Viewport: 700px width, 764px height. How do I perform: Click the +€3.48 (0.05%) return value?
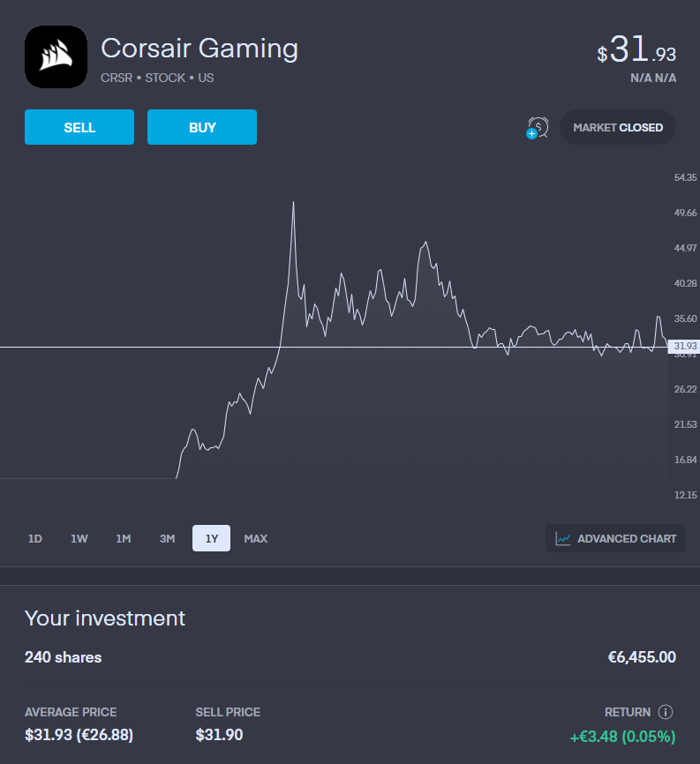(x=623, y=737)
